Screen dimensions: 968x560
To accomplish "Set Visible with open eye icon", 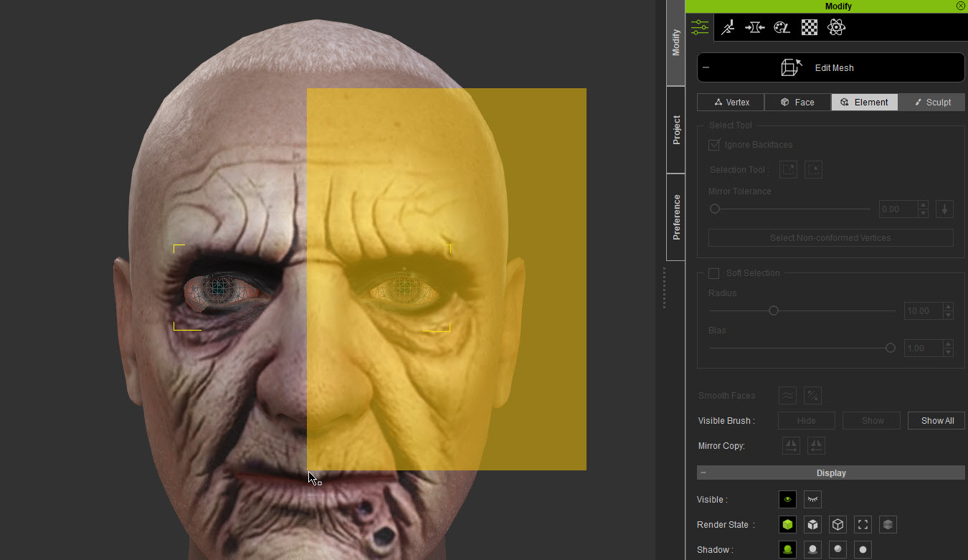I will [x=787, y=499].
